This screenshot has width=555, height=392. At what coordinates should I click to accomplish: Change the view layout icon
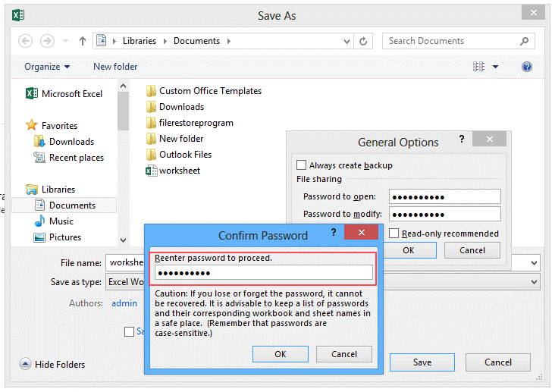478,67
